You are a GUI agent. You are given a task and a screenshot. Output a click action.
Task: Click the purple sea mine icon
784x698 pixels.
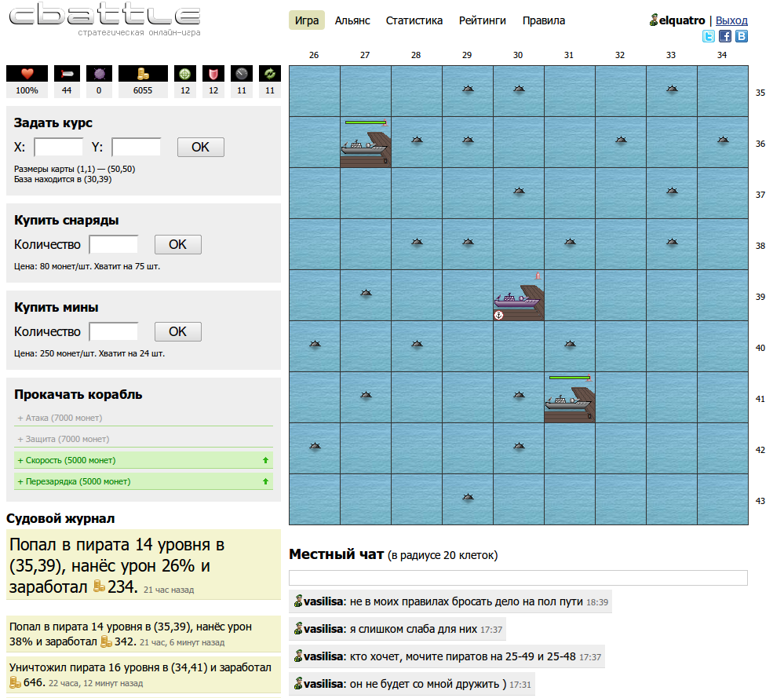(99, 74)
